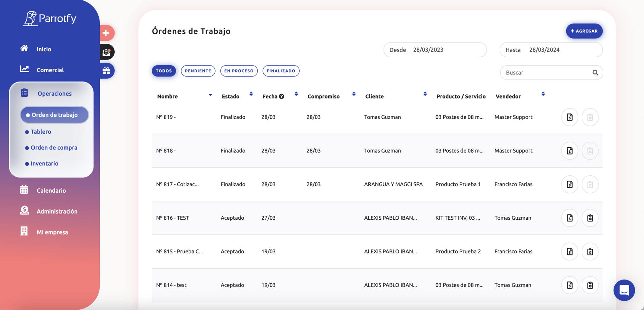Open the chat support bubble

624,290
